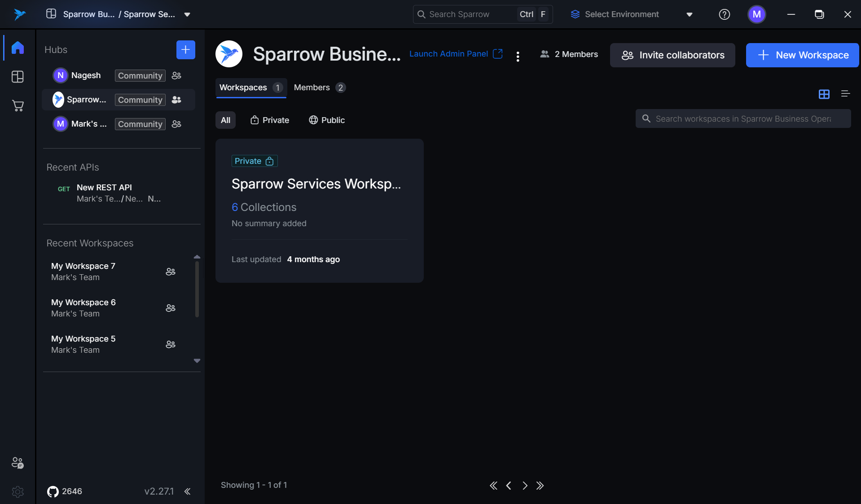Click the Sparrow Business hub logo avatar
861x504 pixels.
(229, 54)
